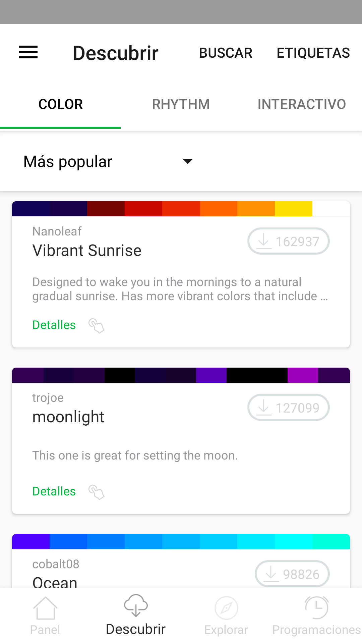Select the COLOR tab

[x=60, y=104]
